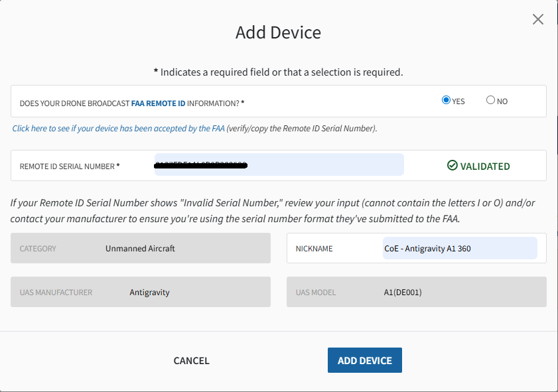Select NO for FAA Remote ID broadcast
558x392 pixels.
point(490,100)
